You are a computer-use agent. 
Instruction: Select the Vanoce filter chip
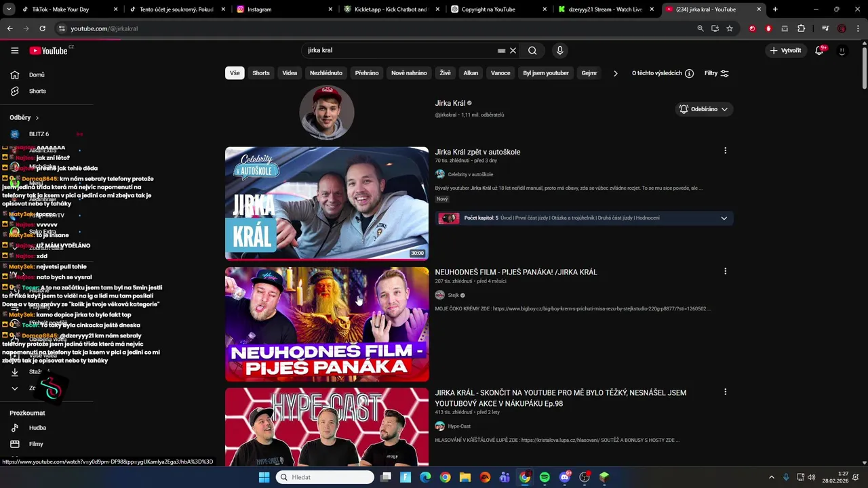pyautogui.click(x=500, y=73)
